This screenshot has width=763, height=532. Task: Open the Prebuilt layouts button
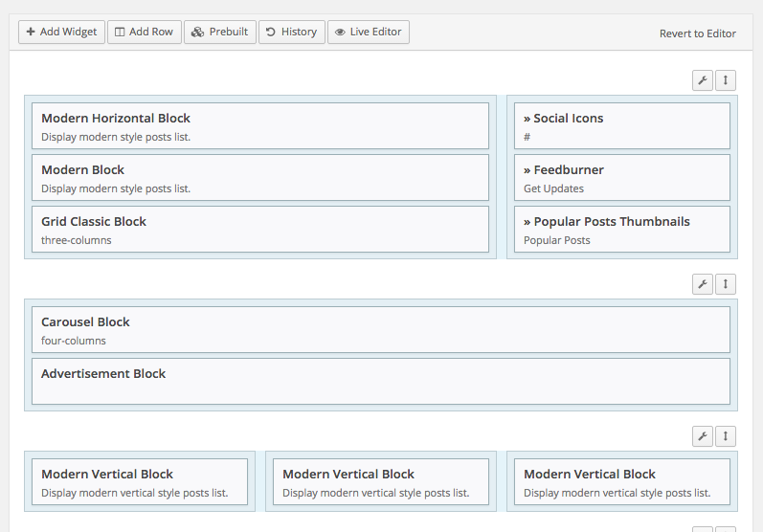(x=220, y=33)
